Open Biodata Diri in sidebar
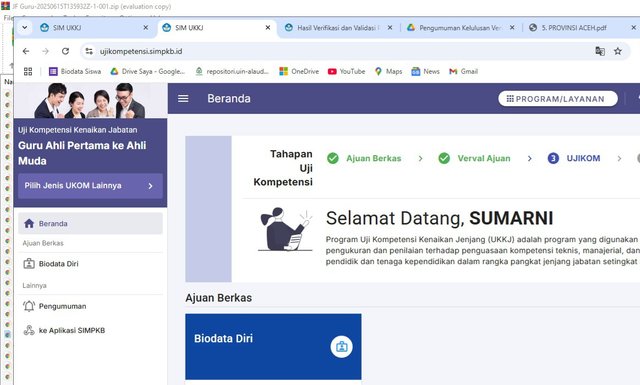This screenshot has width=640, height=385. click(90, 264)
